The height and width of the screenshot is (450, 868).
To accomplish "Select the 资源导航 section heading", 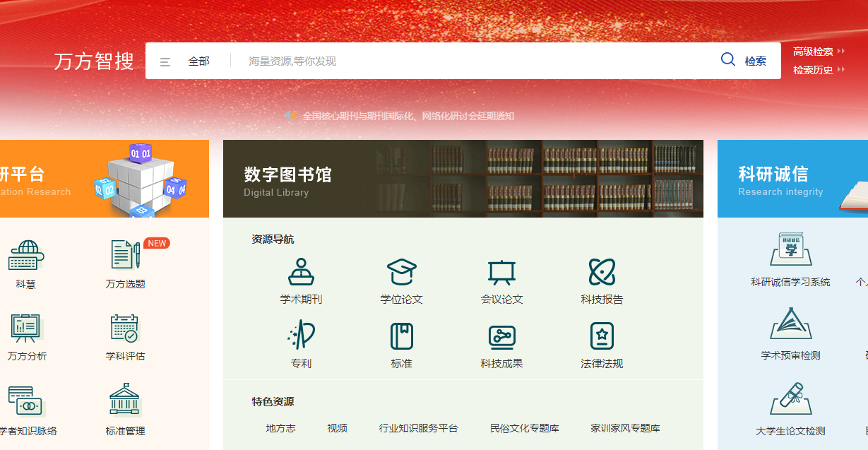I will pos(273,239).
